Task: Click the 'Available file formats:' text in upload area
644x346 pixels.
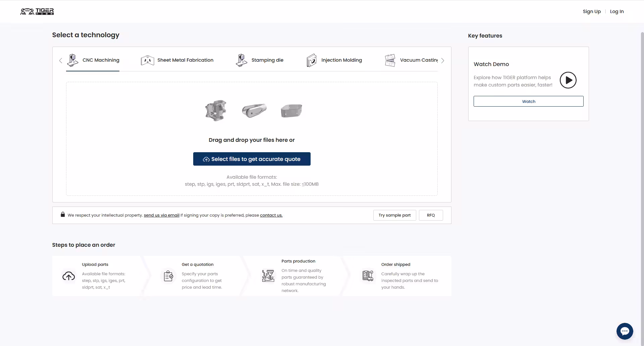Action: [x=252, y=177]
